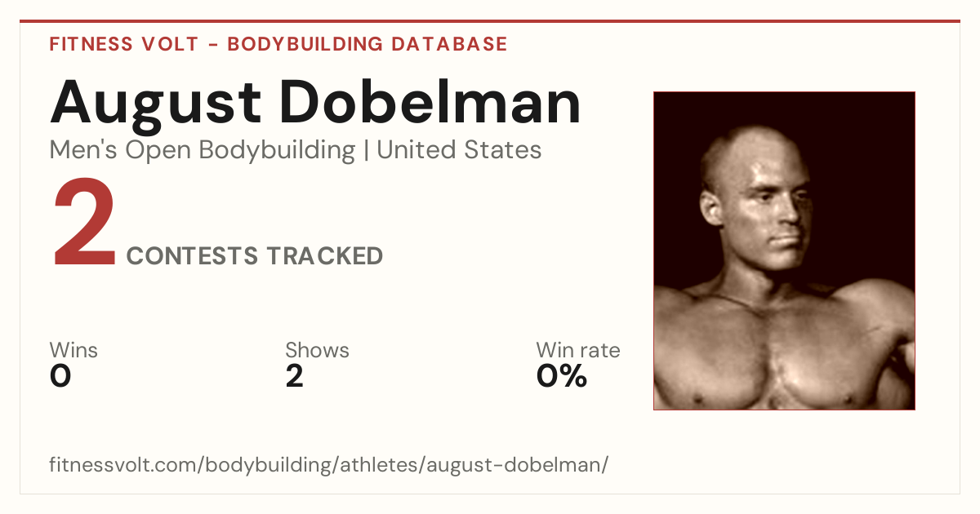Viewport: 980px width, 514px height.
Task: Click the pipe separator between division and country
Action: coord(366,151)
